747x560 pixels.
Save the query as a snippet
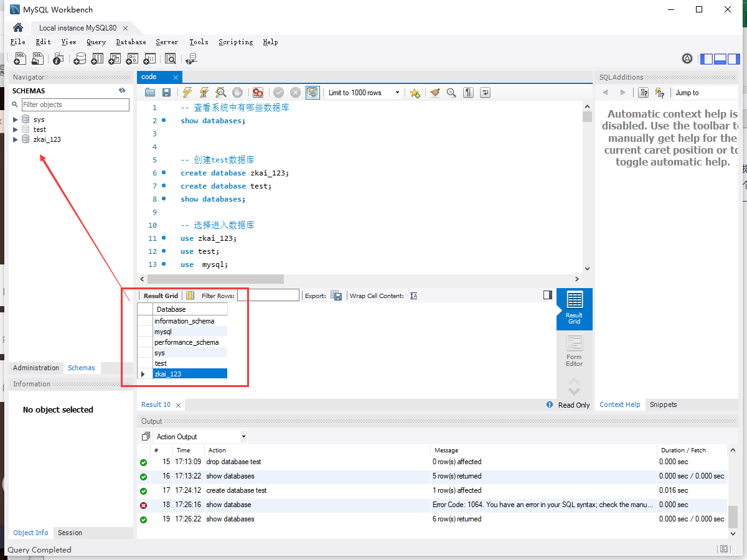[415, 93]
